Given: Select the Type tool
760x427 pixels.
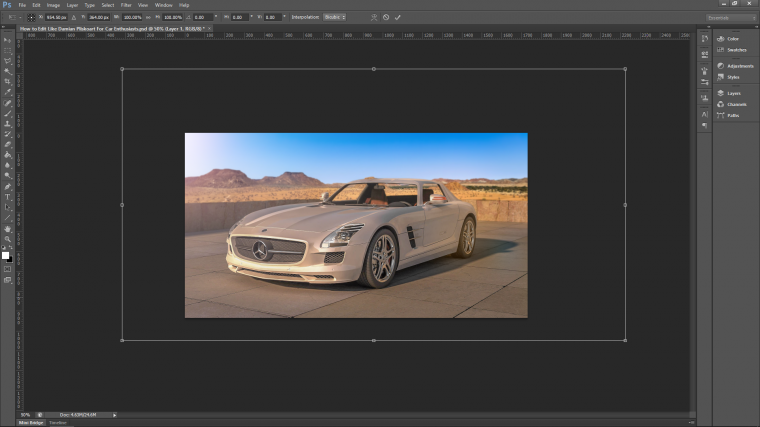Looking at the screenshot, I should click(x=7, y=197).
